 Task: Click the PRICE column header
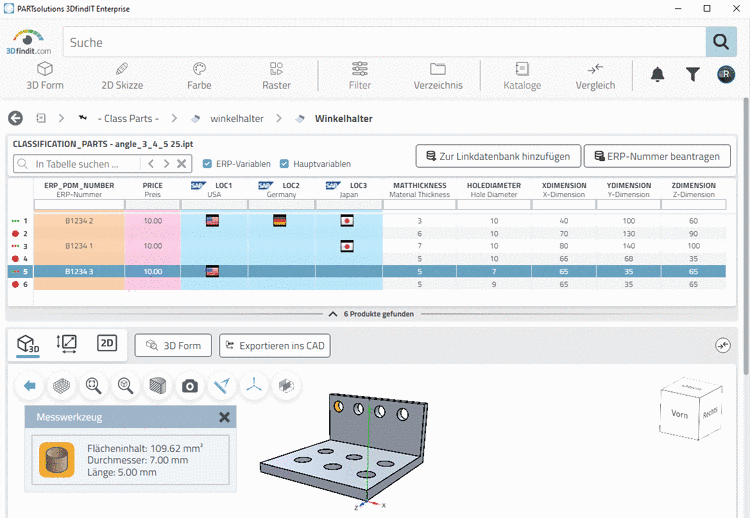(x=153, y=189)
